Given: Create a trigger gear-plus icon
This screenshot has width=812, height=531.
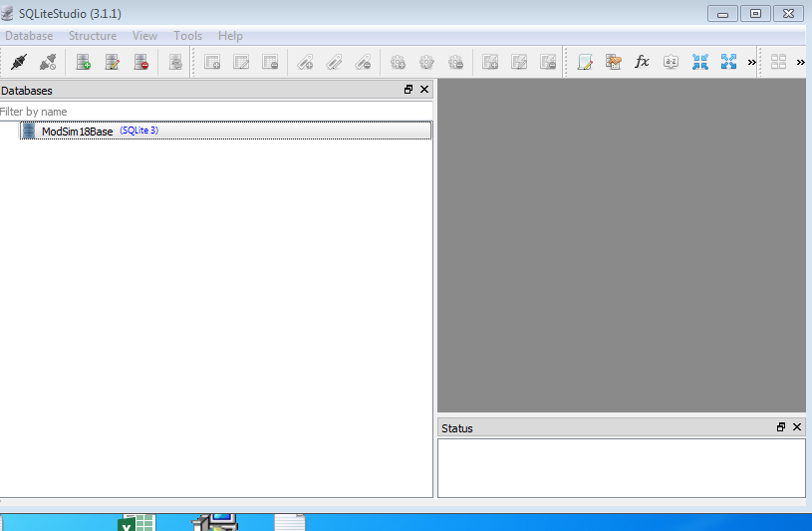Looking at the screenshot, I should click(x=398, y=62).
